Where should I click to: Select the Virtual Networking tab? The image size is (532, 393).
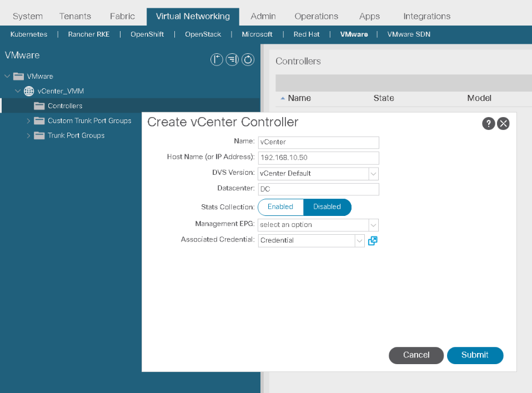(x=193, y=16)
